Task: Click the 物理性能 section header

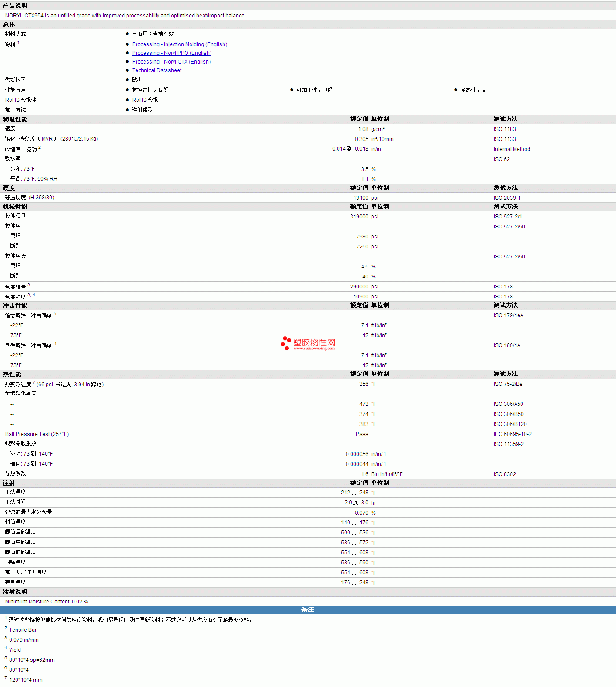Action: pos(15,119)
